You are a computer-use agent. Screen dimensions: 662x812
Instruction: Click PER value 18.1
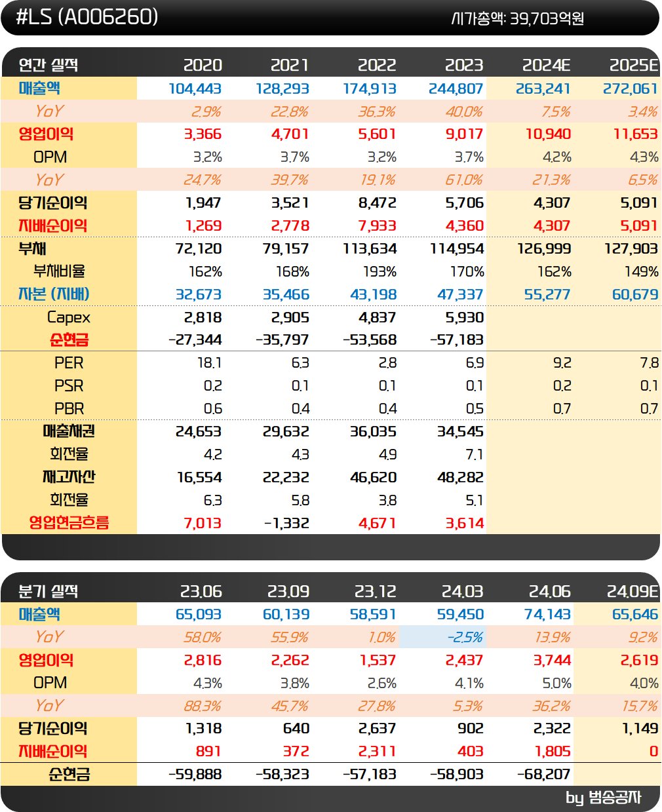click(210, 363)
